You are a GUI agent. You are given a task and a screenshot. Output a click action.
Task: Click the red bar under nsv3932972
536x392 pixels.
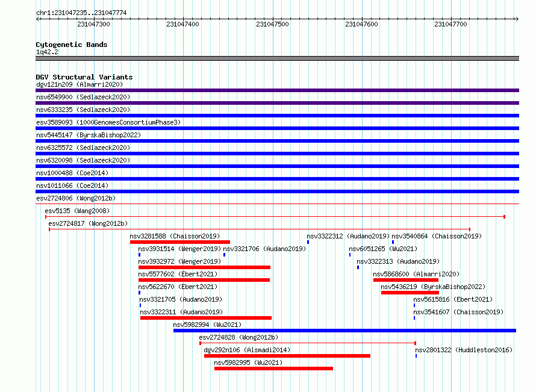point(204,267)
